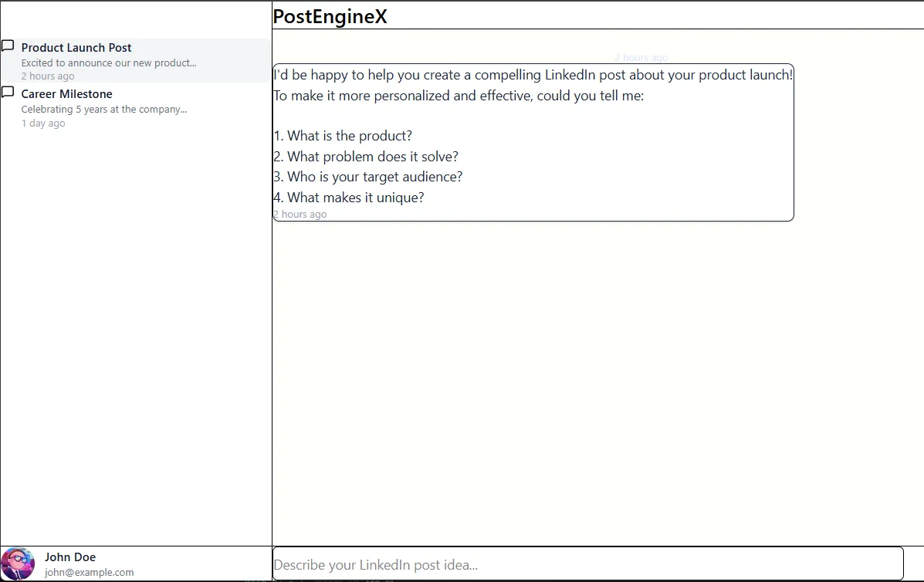This screenshot has width=924, height=582.
Task: Click the 'Who is your target audience?' line
Action: (368, 177)
